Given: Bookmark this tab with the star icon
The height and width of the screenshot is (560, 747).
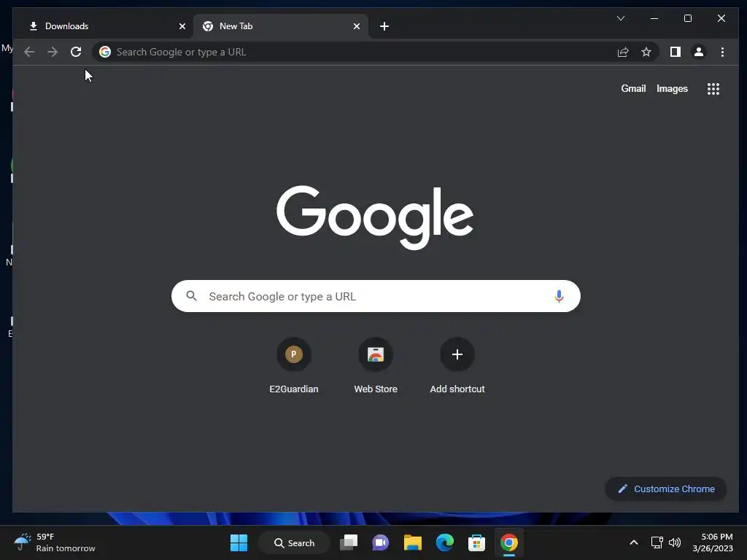Looking at the screenshot, I should (x=646, y=52).
